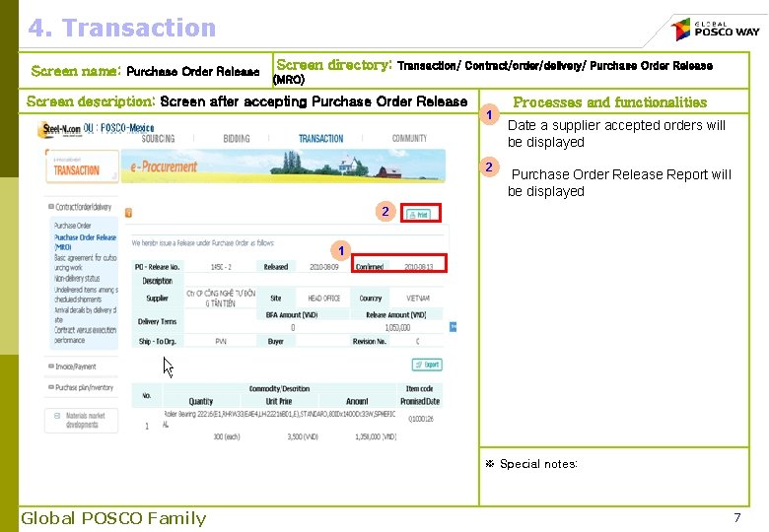Viewport: 769px width, 532px height.
Task: Click the Country value VIETNAM
Action: pyautogui.click(x=418, y=299)
